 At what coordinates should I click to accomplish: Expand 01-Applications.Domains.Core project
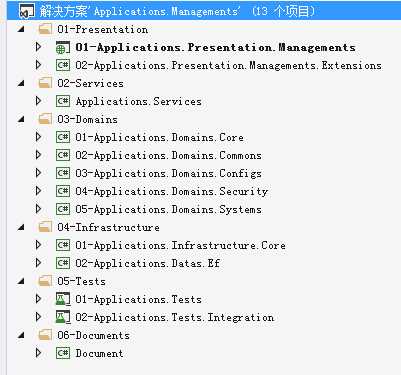(x=39, y=137)
